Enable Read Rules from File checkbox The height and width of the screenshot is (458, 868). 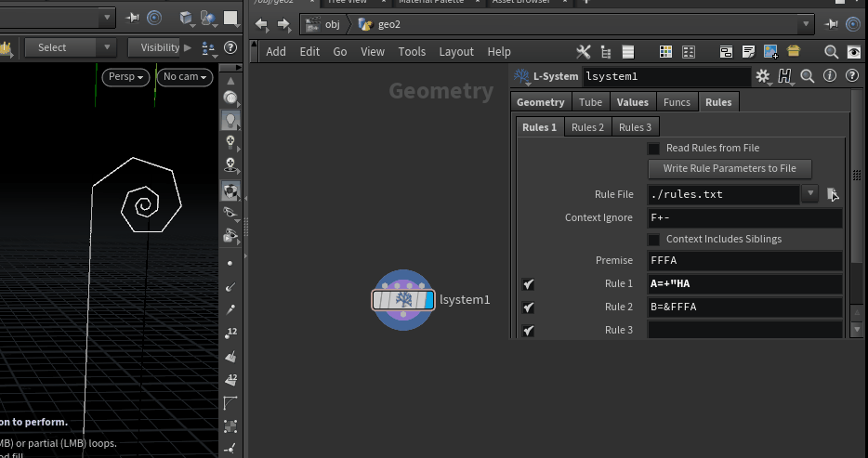point(653,149)
